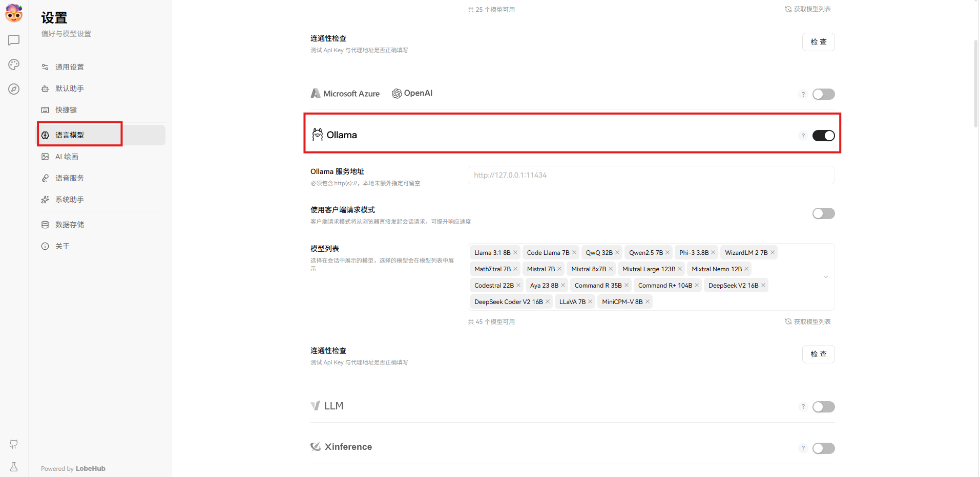The width and height of the screenshot is (980, 477).
Task: Open 通用设置 settings section
Action: point(101,67)
